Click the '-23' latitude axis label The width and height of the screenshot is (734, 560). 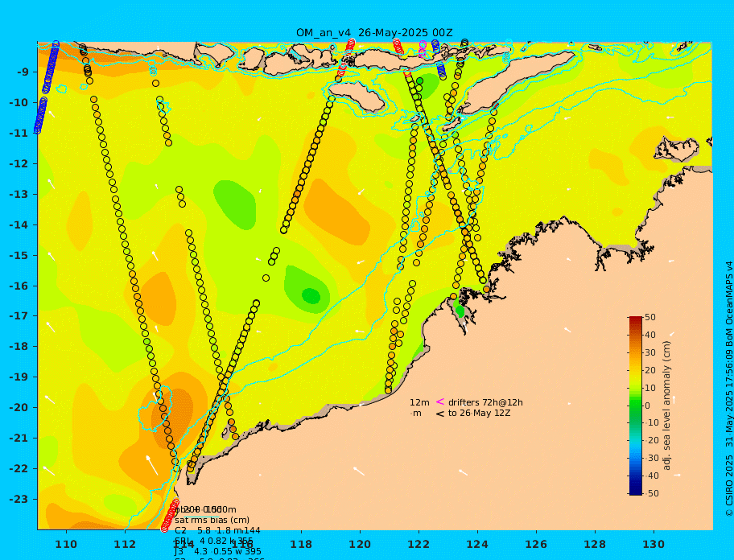19,499
